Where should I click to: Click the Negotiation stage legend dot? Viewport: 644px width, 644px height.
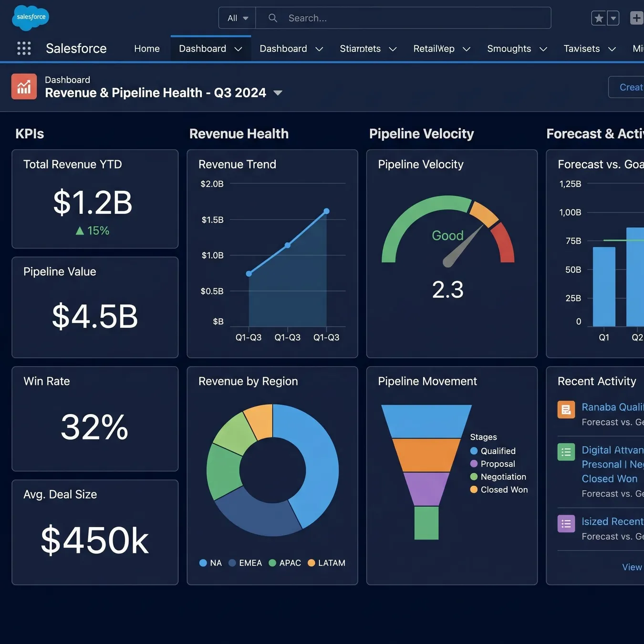pyautogui.click(x=474, y=477)
